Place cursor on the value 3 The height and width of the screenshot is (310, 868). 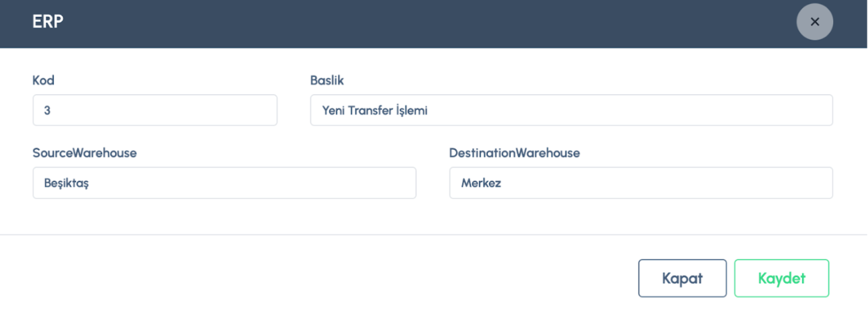point(47,110)
